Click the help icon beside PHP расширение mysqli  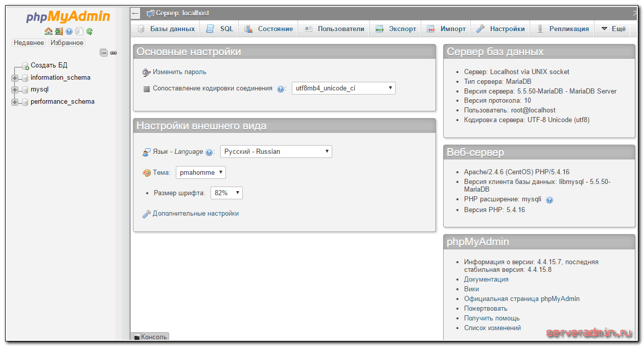[x=549, y=200]
